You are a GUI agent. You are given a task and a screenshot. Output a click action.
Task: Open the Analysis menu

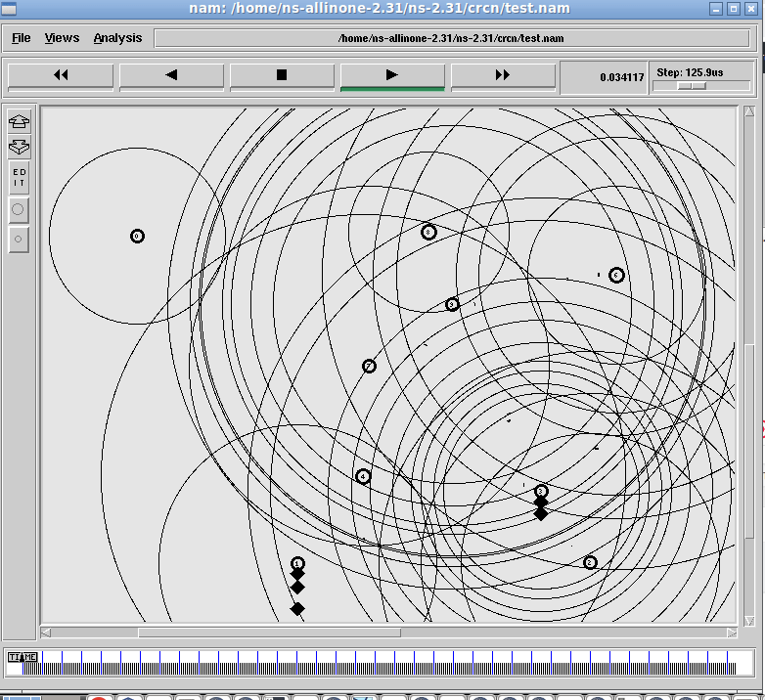[x=117, y=38]
